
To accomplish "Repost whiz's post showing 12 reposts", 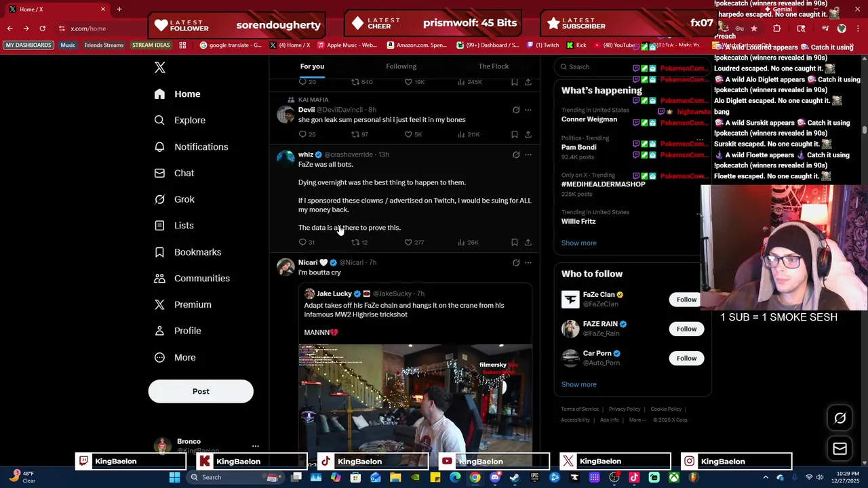I will click(x=359, y=242).
